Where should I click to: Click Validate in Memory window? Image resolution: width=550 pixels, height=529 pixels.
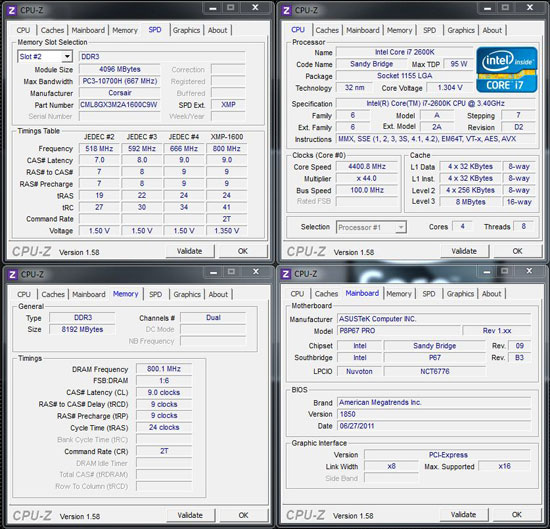pyautogui.click(x=190, y=515)
